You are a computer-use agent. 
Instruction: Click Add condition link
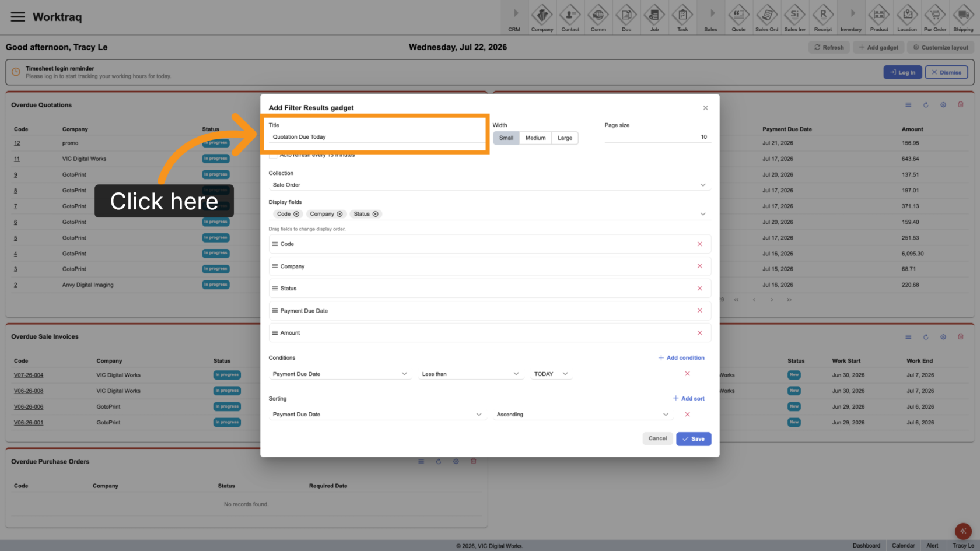tap(681, 358)
